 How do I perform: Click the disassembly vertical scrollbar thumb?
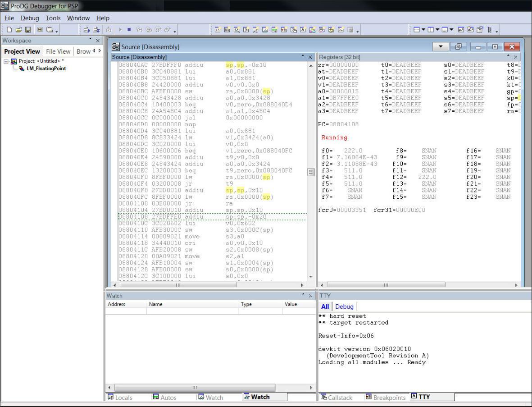(x=310, y=172)
